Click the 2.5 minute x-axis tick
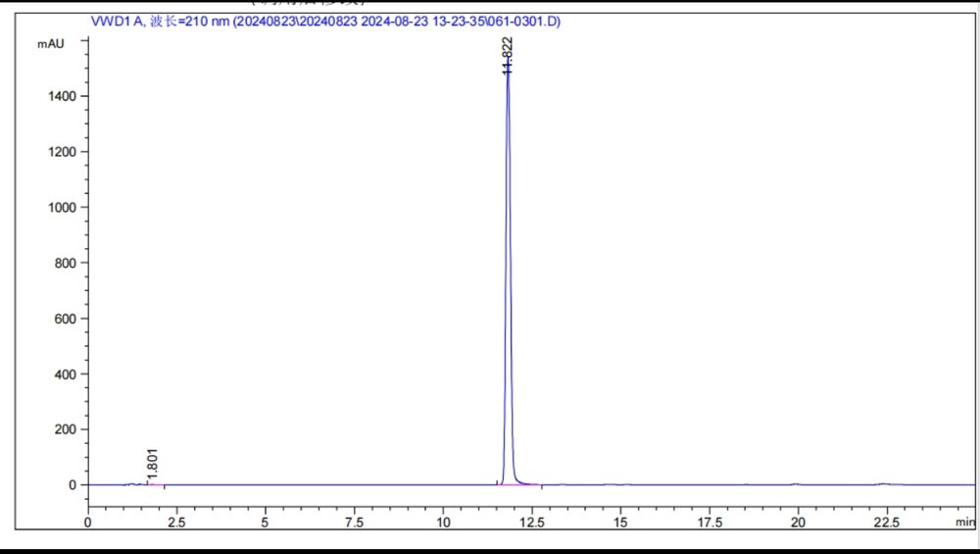The height and width of the screenshot is (554, 980). point(176,524)
